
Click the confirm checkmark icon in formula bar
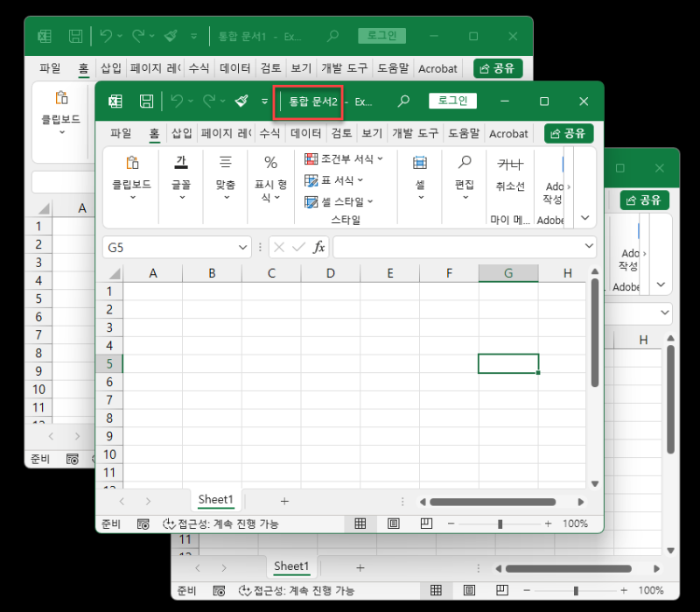point(298,247)
